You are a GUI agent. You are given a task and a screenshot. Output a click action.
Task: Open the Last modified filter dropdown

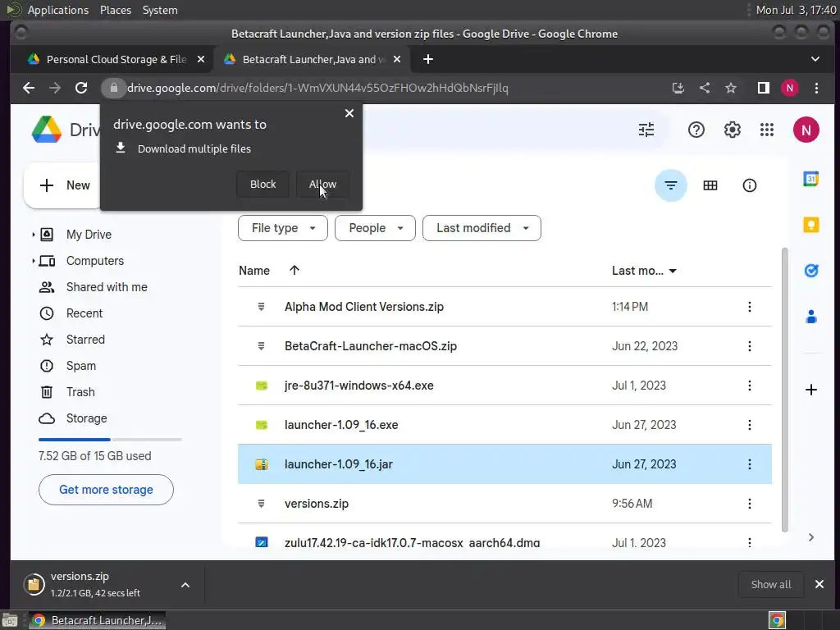[x=482, y=228]
